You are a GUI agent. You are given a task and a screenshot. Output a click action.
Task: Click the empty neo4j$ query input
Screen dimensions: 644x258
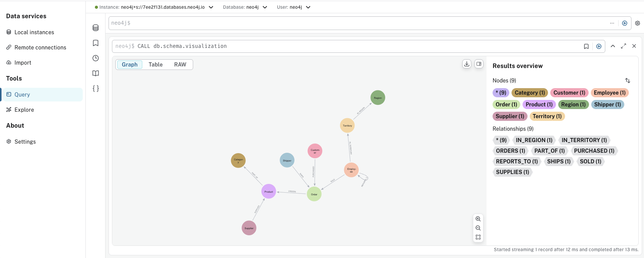(x=357, y=23)
